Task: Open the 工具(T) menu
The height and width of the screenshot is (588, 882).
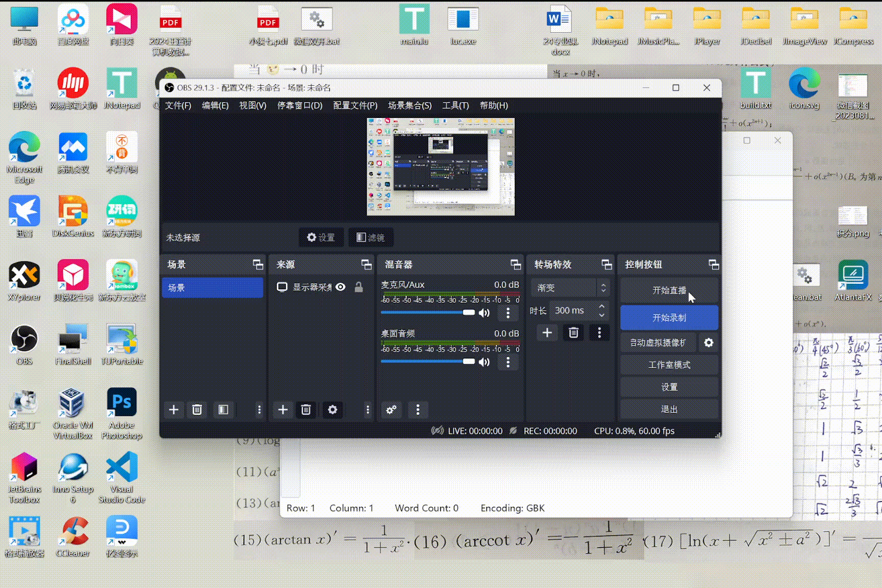Action: pyautogui.click(x=455, y=106)
